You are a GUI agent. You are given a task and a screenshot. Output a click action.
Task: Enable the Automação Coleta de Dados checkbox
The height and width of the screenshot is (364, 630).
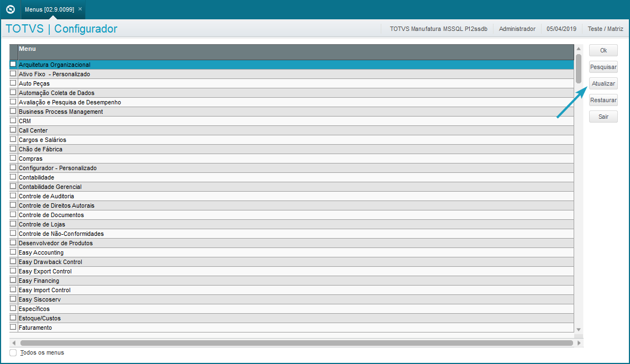click(x=13, y=92)
